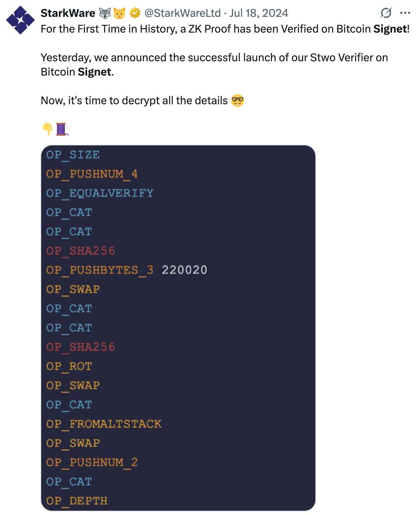Image resolution: width=420 pixels, height=515 pixels.
Task: Click the tweet text about Stwo Verifier
Action: click(x=214, y=65)
